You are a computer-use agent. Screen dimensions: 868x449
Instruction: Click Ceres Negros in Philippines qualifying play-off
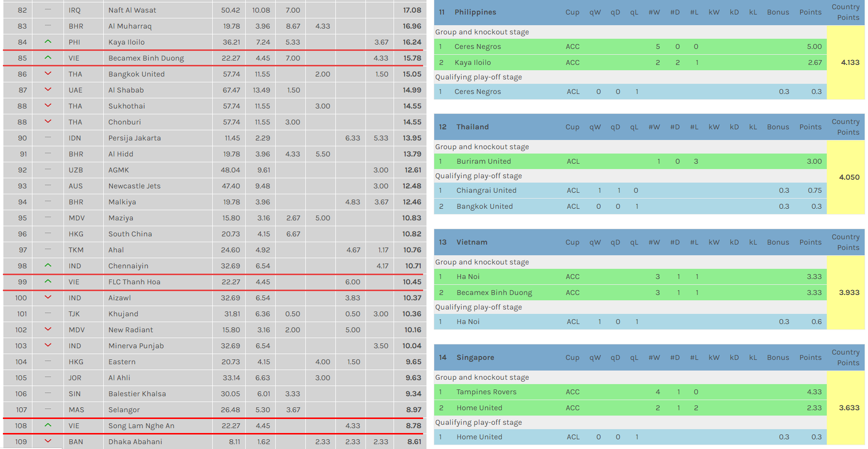(x=477, y=92)
